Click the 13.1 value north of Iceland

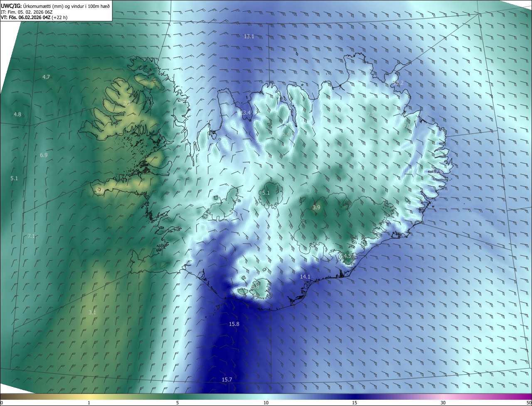[x=249, y=37]
